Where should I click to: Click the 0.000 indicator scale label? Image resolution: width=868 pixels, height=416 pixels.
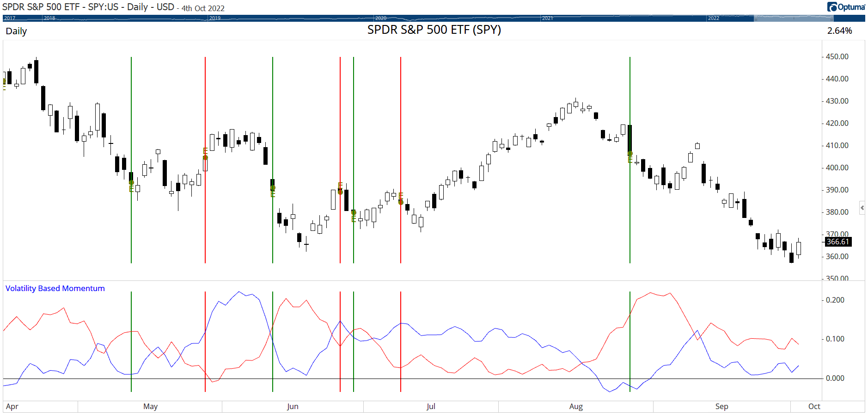(x=835, y=378)
